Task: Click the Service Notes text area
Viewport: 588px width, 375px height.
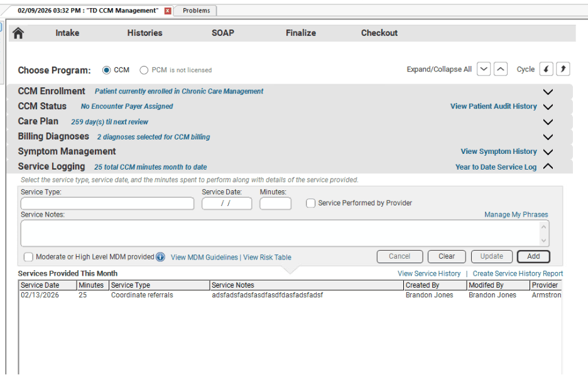Action: (x=285, y=233)
